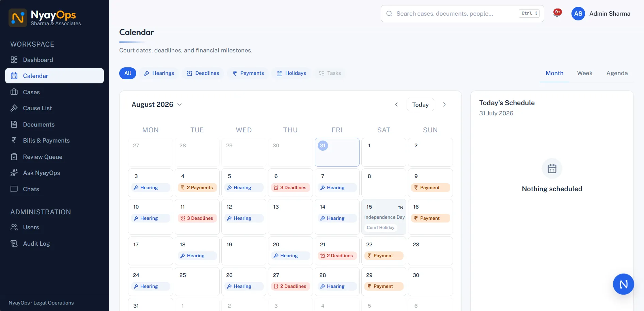644x311 pixels.
Task: Open the Audit Log
Action: (54, 244)
